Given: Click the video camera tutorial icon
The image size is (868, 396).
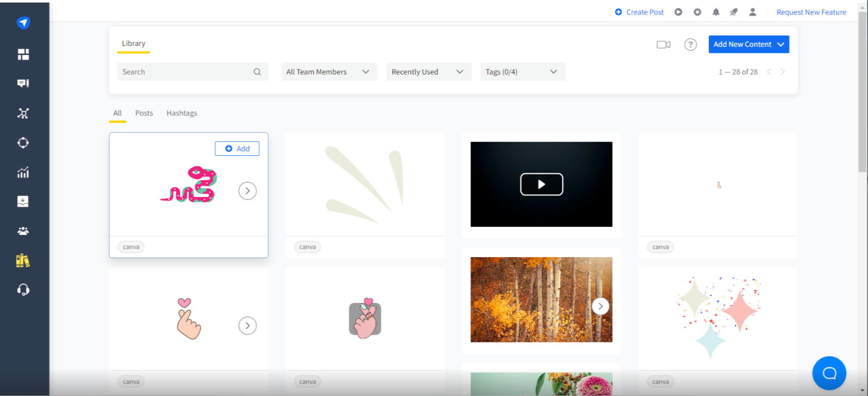Looking at the screenshot, I should coord(663,45).
